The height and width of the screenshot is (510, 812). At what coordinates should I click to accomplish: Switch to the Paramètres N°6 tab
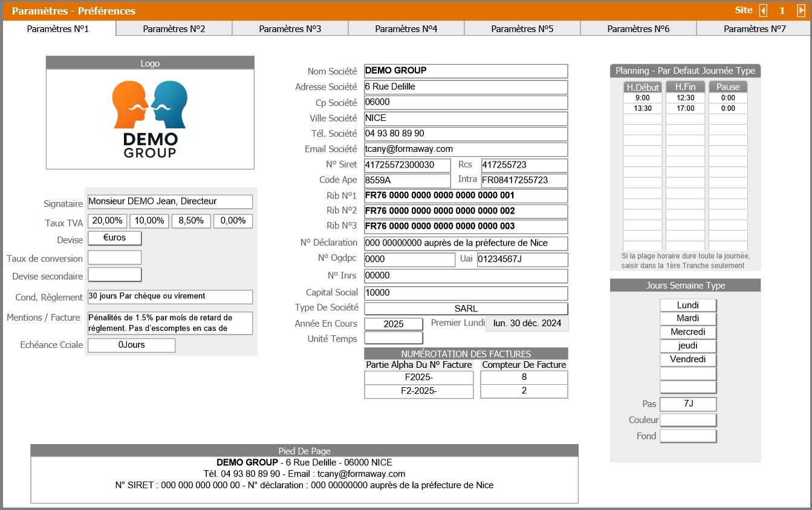[638, 28]
